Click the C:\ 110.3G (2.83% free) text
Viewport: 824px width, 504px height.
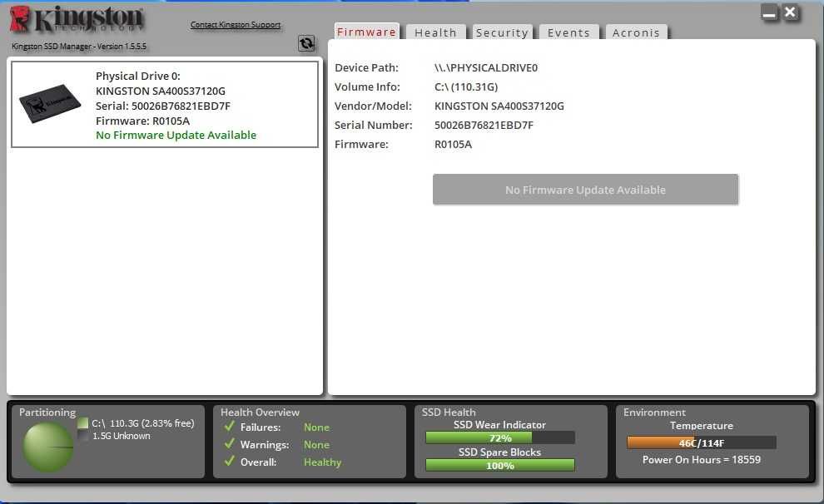[x=143, y=423]
